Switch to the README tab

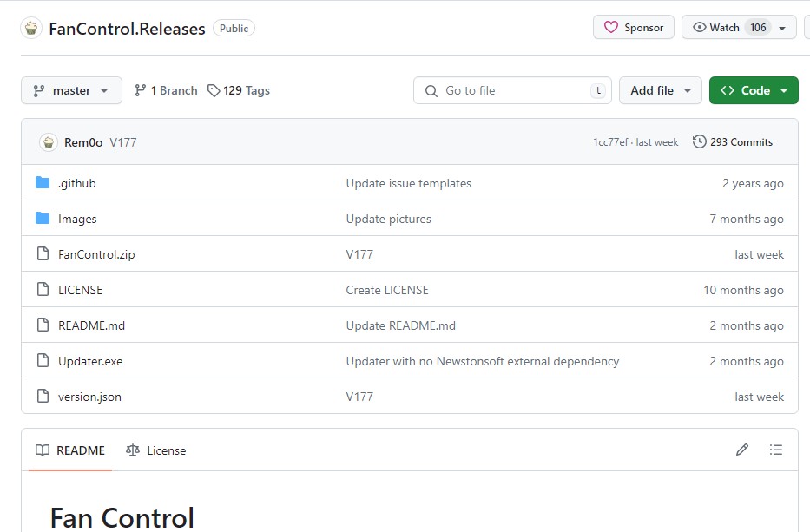70,450
